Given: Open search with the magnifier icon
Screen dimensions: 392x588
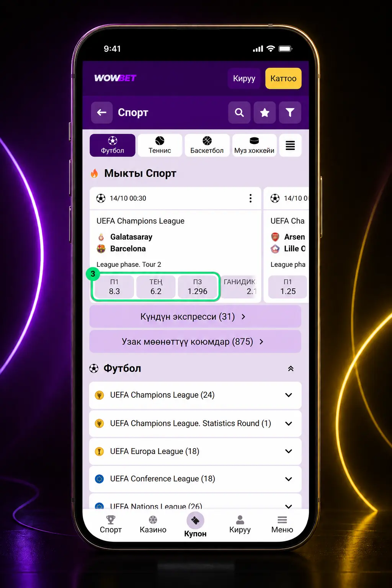Looking at the screenshot, I should pos(239,113).
